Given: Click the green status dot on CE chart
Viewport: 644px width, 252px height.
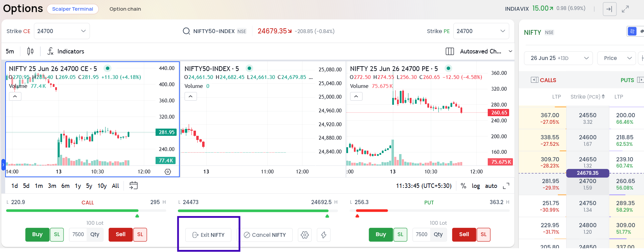Looking at the screenshot, I should tap(108, 68).
